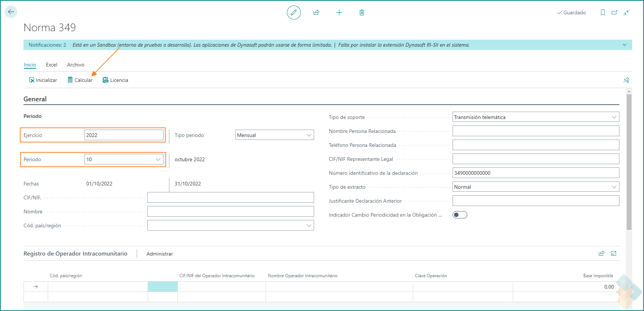
Task: Click Número identificativo de la declaración field
Action: 536,173
